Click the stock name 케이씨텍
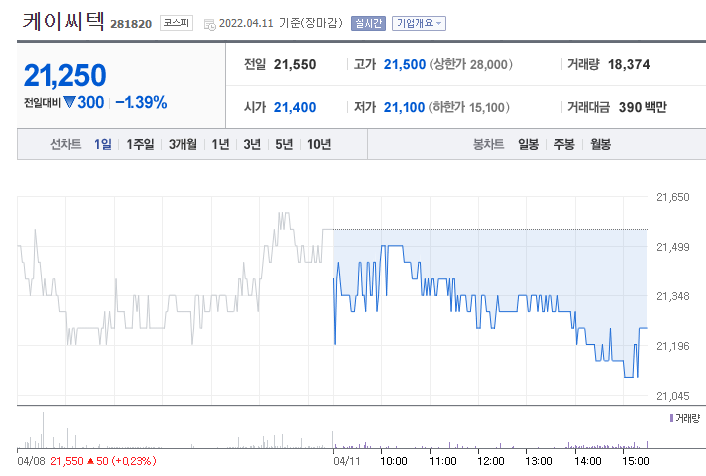The height and width of the screenshot is (476, 706). tap(63, 21)
